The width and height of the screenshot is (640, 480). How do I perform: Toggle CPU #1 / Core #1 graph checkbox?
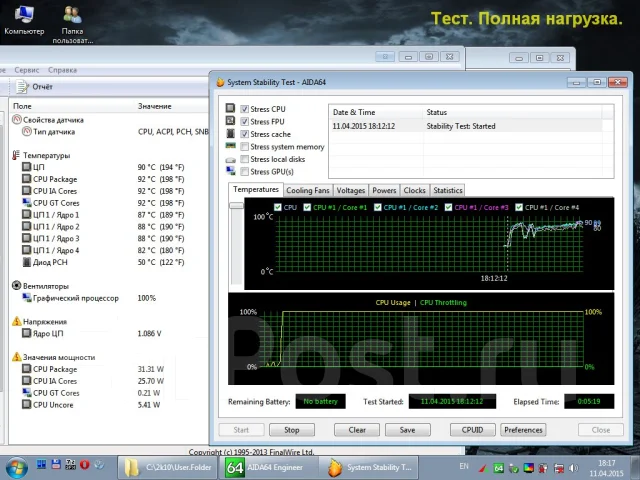(x=307, y=207)
